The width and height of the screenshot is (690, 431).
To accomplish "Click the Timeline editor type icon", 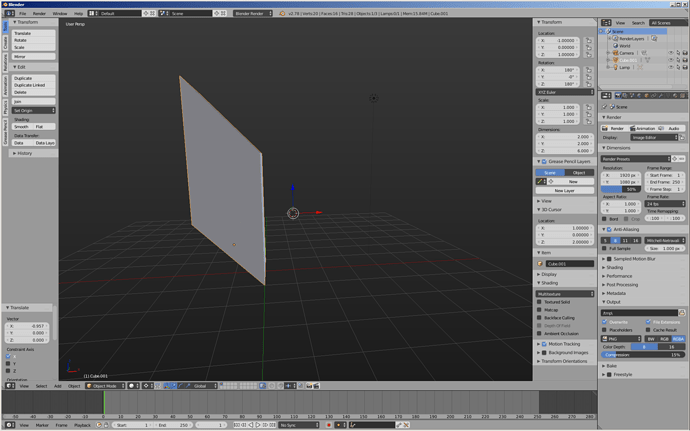I will point(10,425).
